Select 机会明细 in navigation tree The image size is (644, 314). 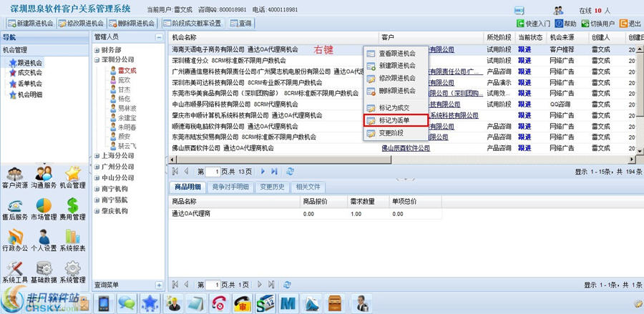tap(30, 95)
